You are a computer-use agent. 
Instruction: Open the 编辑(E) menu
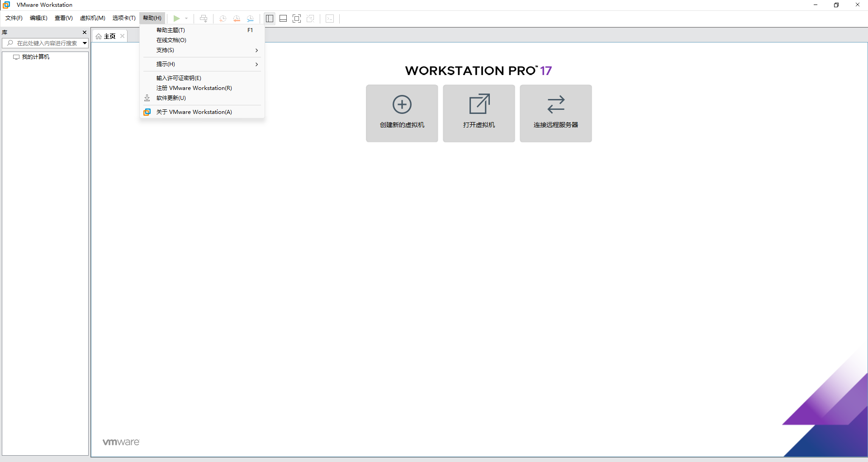click(38, 18)
